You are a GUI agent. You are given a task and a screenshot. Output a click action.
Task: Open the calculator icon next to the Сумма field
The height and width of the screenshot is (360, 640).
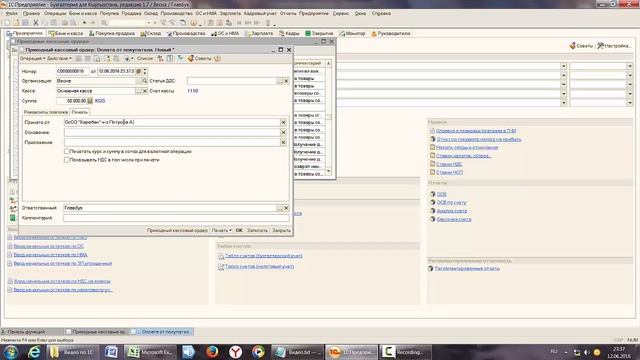tap(90, 100)
